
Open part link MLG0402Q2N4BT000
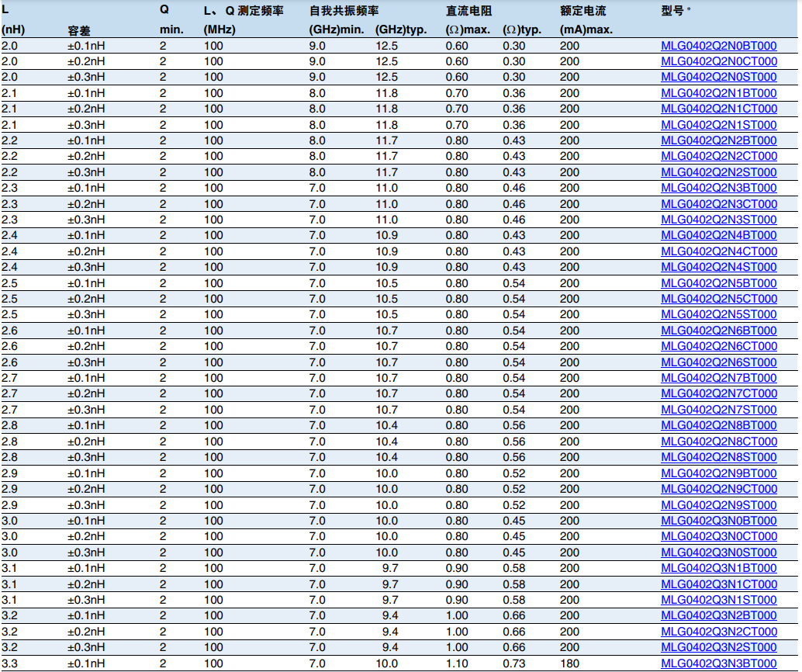click(x=719, y=235)
